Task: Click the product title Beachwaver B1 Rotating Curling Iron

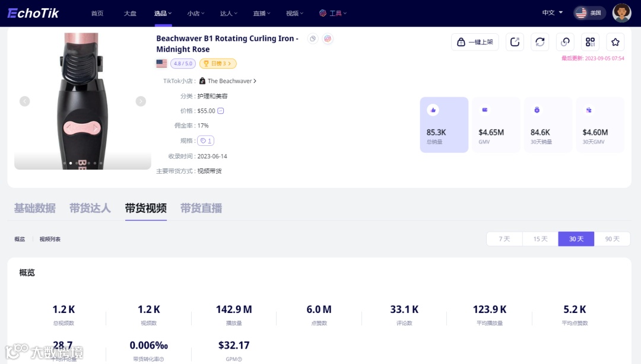Action: (227, 44)
